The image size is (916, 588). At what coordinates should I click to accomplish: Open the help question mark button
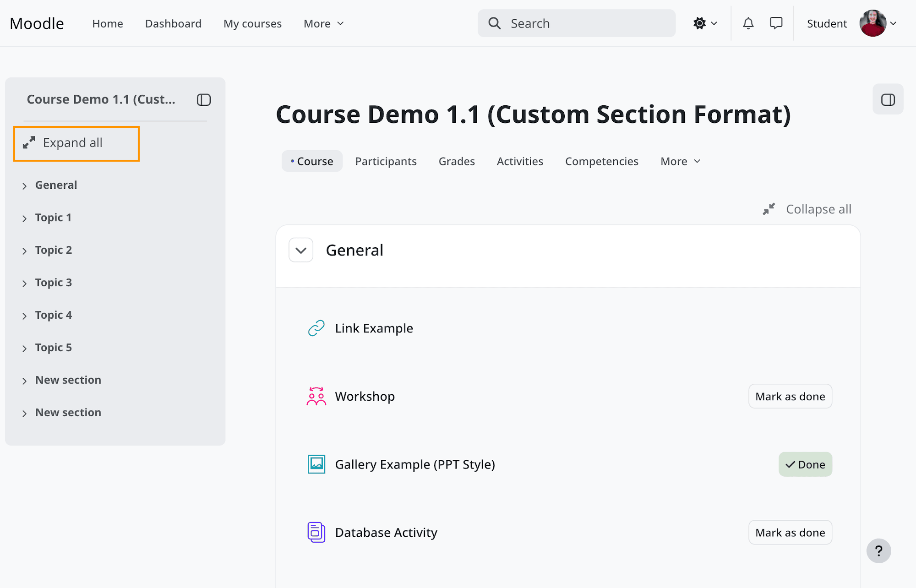(878, 551)
